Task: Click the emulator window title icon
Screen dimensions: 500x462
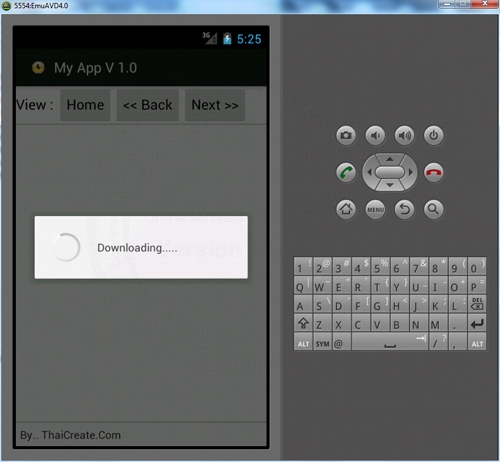Action: pos(6,6)
